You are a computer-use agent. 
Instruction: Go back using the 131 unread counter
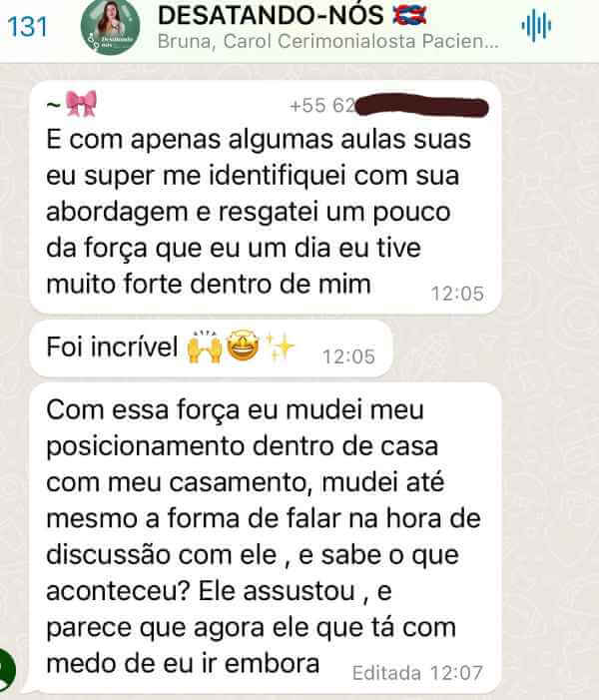click(x=27, y=27)
